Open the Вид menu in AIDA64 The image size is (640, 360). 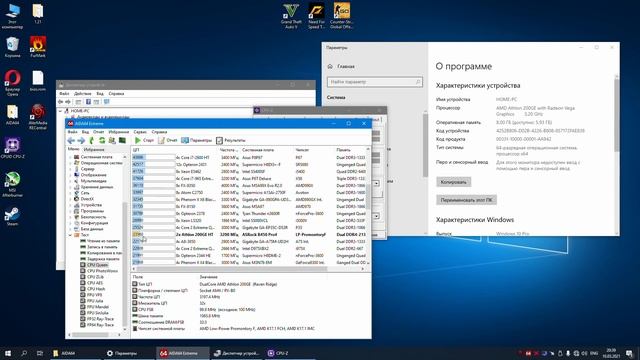[85, 132]
